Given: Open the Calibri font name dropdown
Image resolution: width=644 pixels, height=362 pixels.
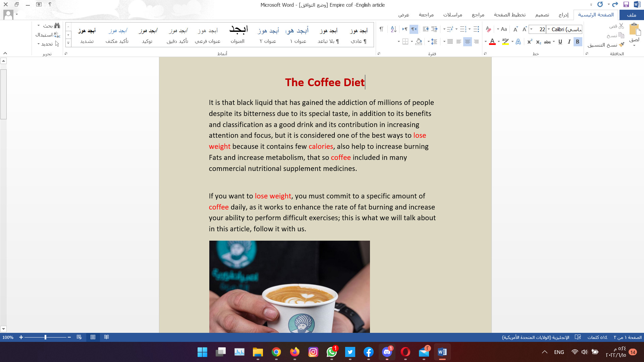Looking at the screenshot, I should tap(549, 29).
